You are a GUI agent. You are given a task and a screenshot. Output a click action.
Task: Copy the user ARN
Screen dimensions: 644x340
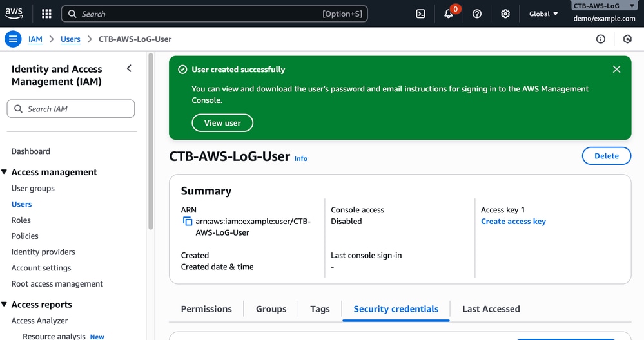(x=188, y=222)
